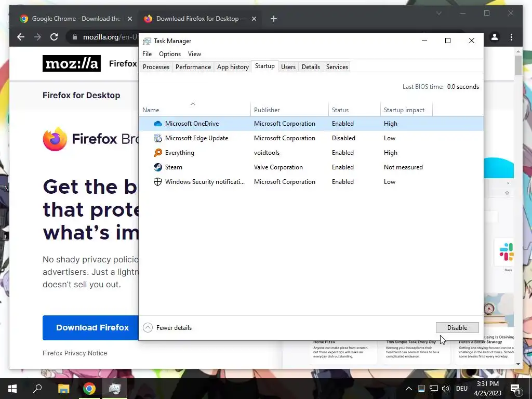Click the Microsoft Edge Update row icon
The width and height of the screenshot is (532, 399).
click(x=158, y=138)
